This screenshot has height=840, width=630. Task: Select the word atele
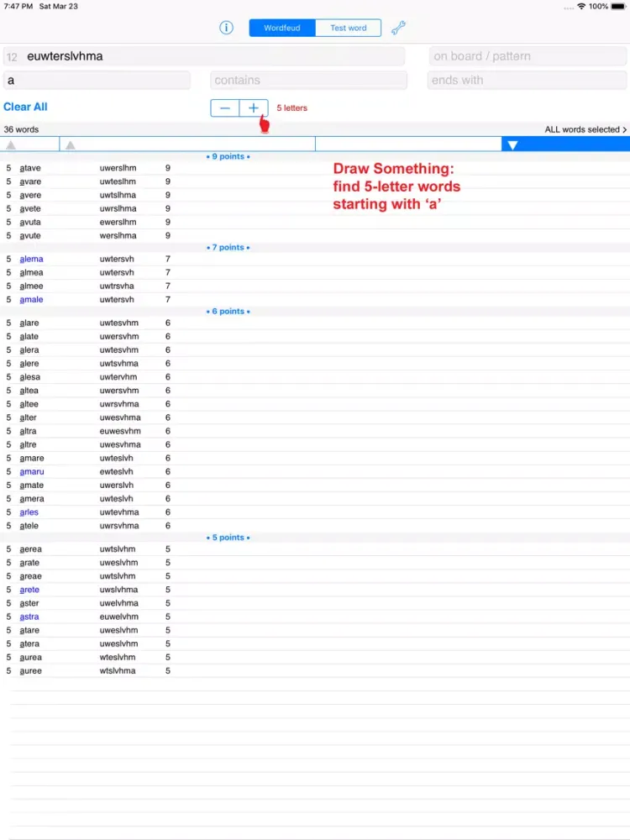pyautogui.click(x=29, y=526)
